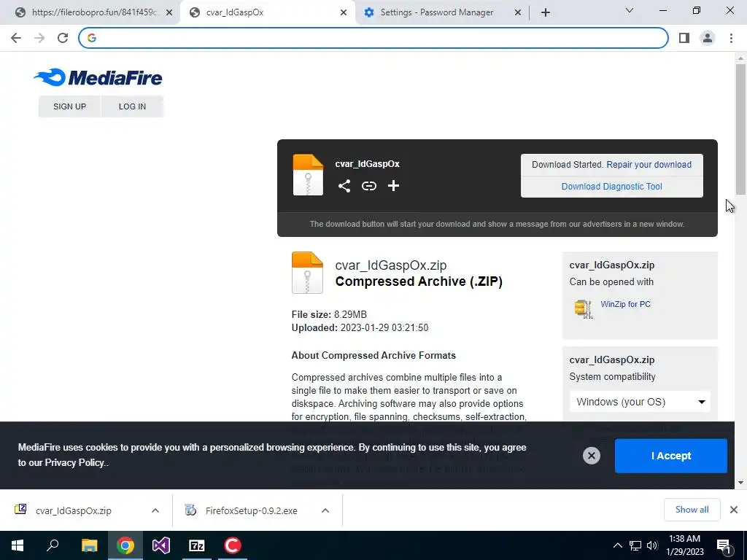Screen dimensions: 747x560
Task: Open the notification center icon
Action: coord(724,545)
